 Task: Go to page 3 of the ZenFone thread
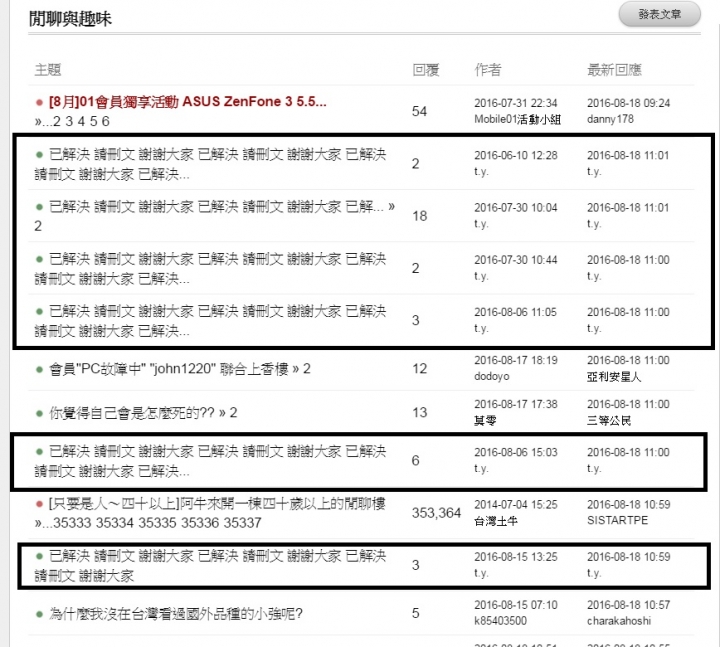[69, 121]
